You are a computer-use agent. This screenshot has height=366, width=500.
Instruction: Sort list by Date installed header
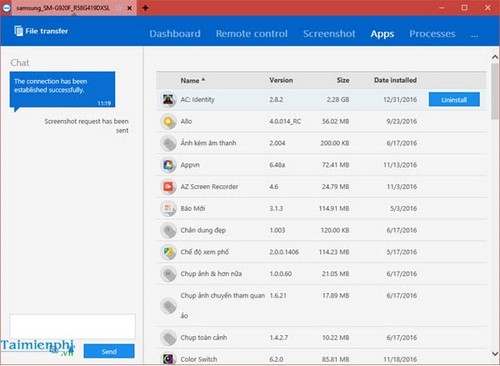395,80
